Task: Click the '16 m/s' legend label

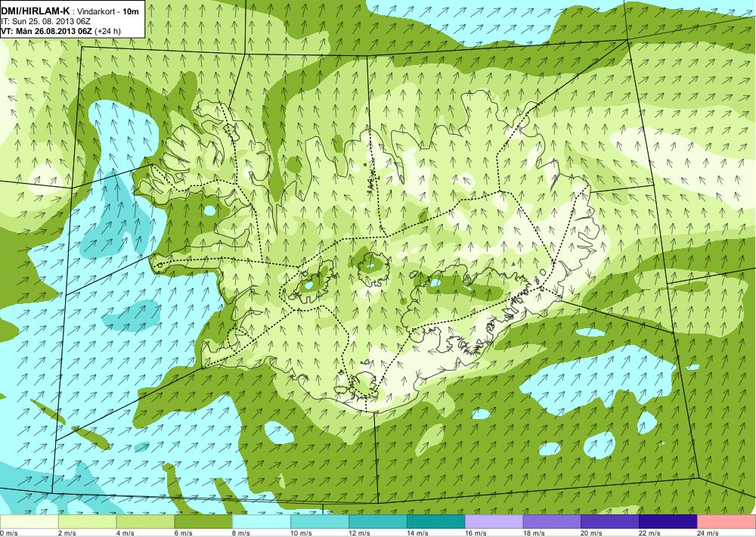Action: coord(476,533)
